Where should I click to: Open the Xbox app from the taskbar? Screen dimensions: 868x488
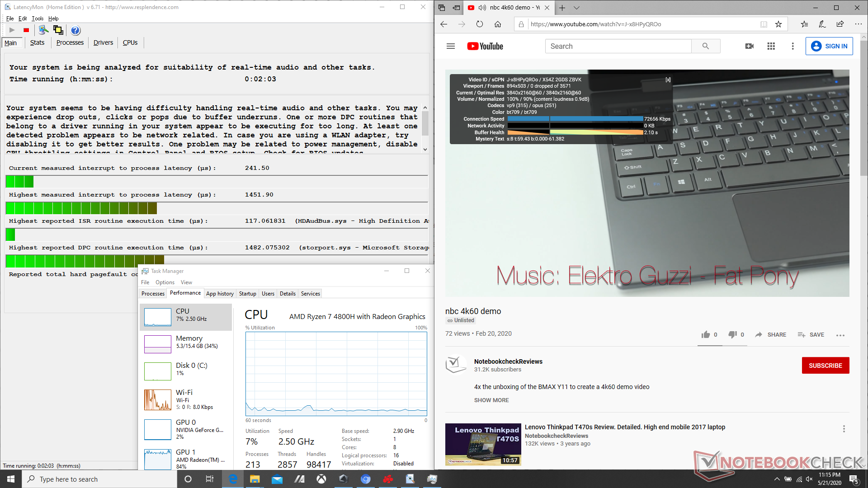pos(321,479)
